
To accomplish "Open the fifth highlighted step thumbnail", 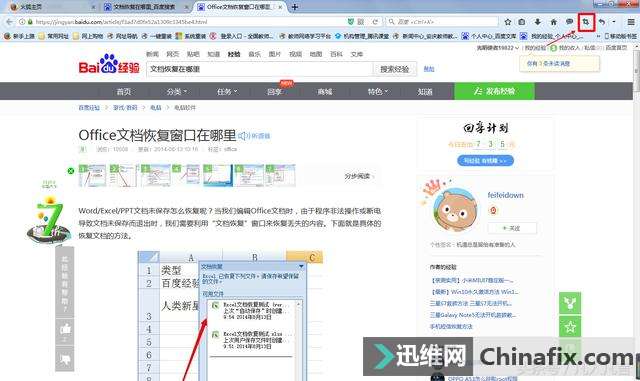I will (x=218, y=176).
